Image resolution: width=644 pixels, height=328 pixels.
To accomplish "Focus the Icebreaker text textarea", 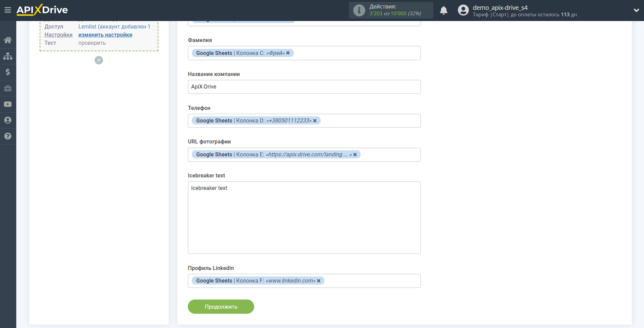I will coord(304,217).
